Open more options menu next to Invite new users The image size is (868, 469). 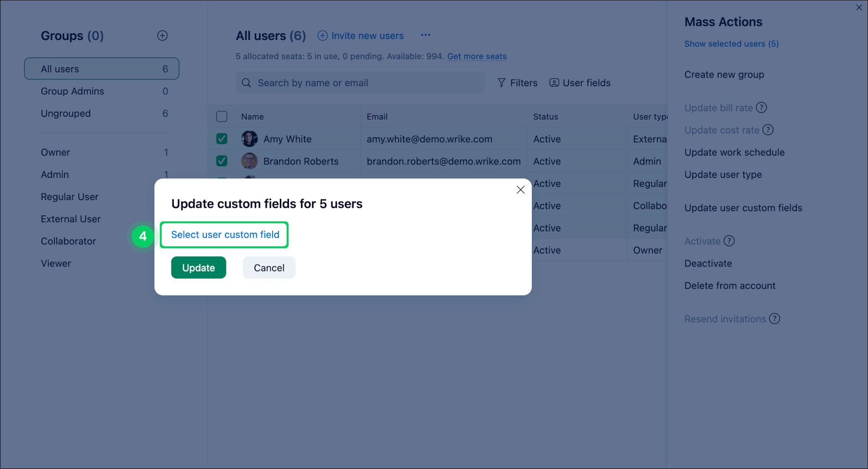(x=426, y=35)
